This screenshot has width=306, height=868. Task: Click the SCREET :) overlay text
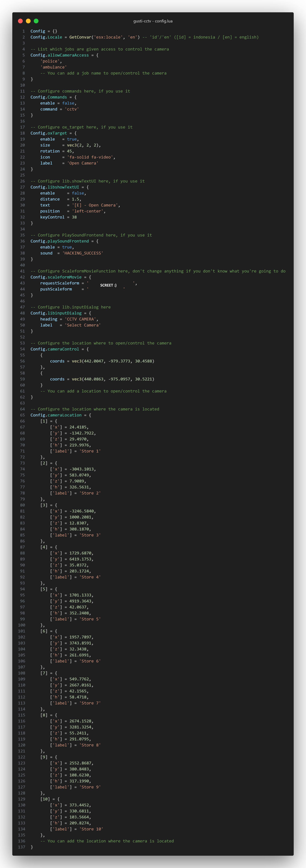tap(108, 285)
